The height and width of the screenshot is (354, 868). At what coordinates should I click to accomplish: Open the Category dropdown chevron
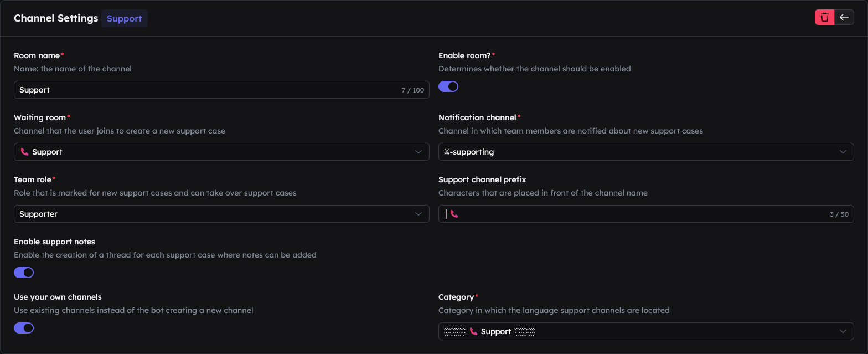click(x=843, y=331)
